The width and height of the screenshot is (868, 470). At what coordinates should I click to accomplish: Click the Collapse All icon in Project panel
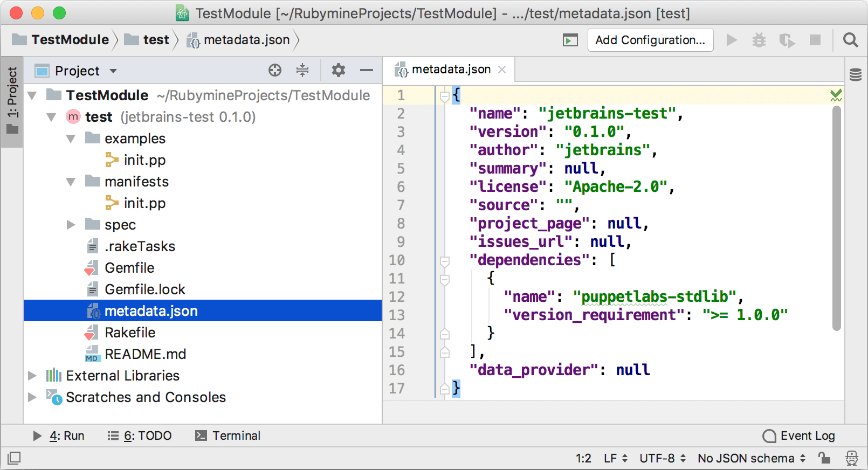point(302,70)
